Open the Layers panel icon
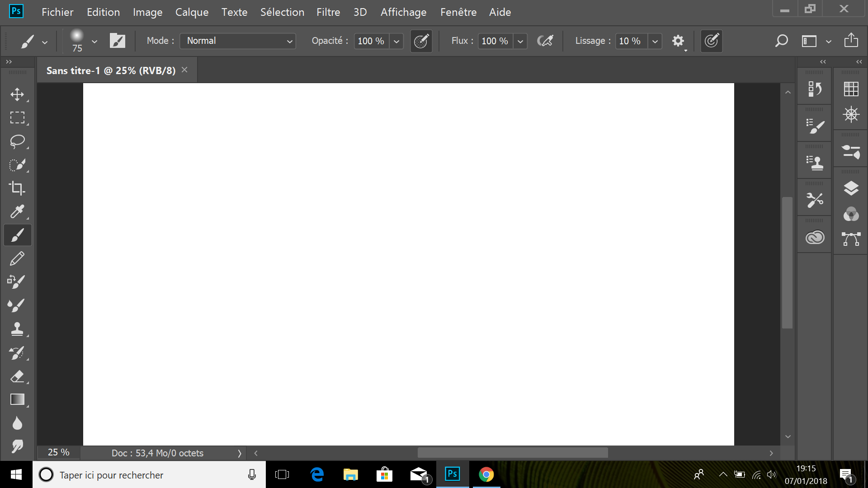 pyautogui.click(x=851, y=188)
